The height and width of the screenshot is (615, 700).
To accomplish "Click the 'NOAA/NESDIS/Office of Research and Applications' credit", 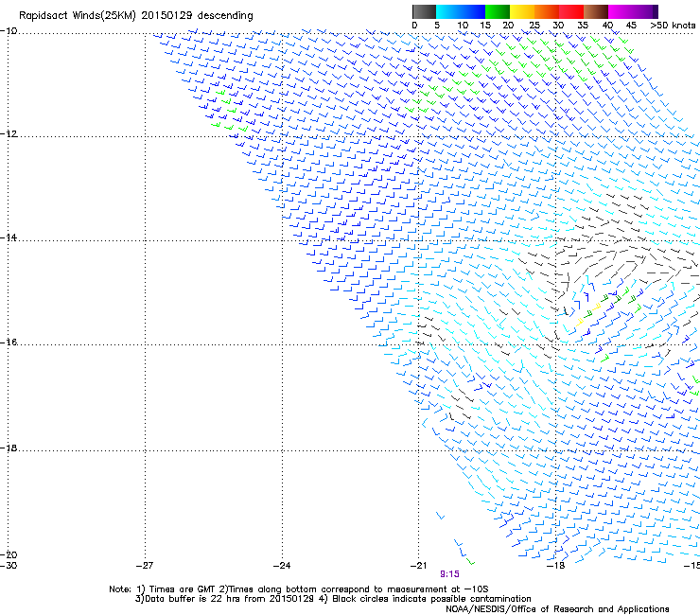I will pos(557,609).
